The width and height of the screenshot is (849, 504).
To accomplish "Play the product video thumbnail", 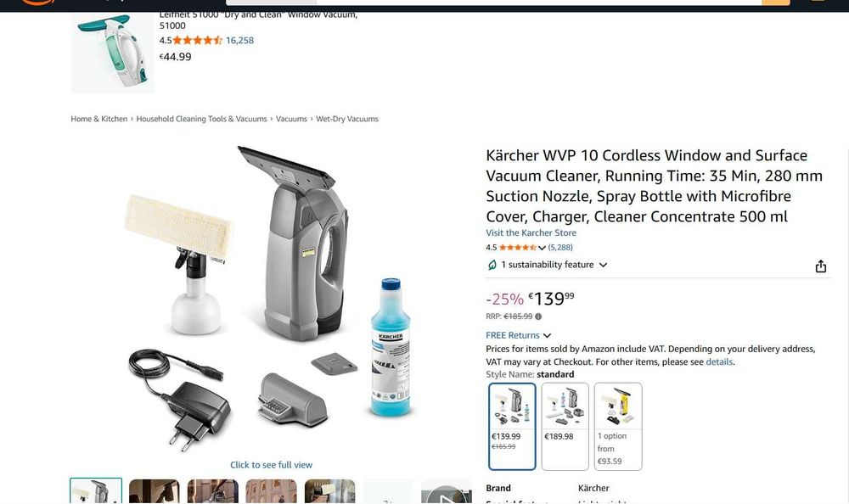I will coord(447,491).
